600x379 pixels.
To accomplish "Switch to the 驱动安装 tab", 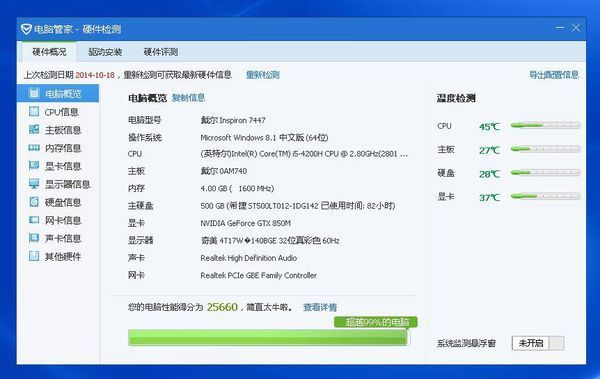I will [105, 52].
